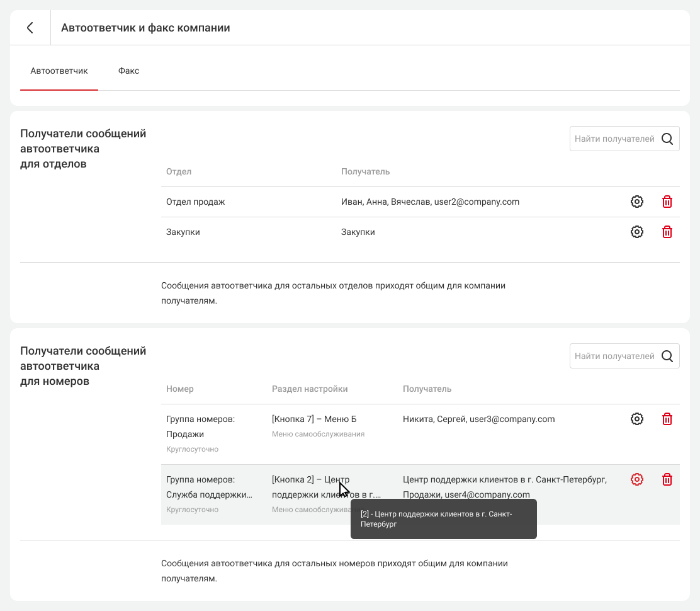This screenshot has height=611, width=700.
Task: Select the Автоответчик tab
Action: [59, 71]
